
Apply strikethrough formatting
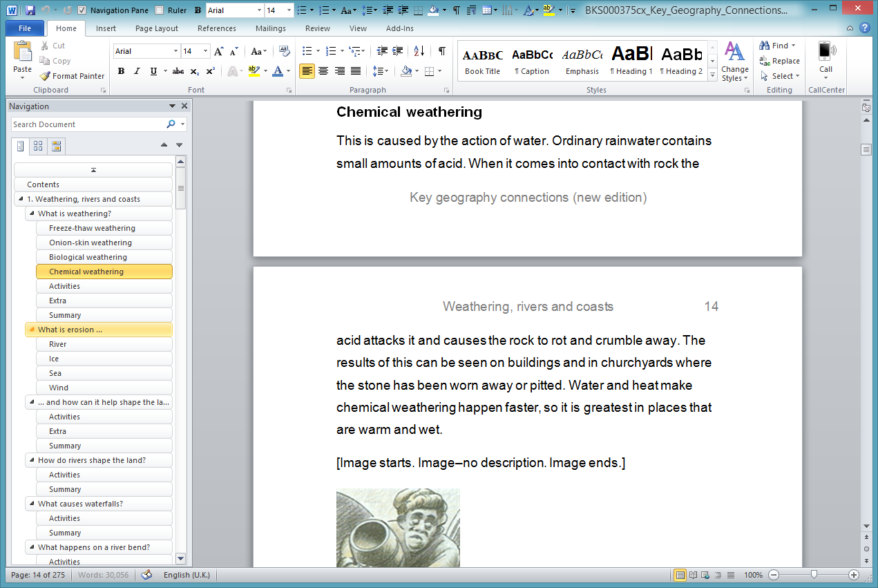(x=178, y=71)
